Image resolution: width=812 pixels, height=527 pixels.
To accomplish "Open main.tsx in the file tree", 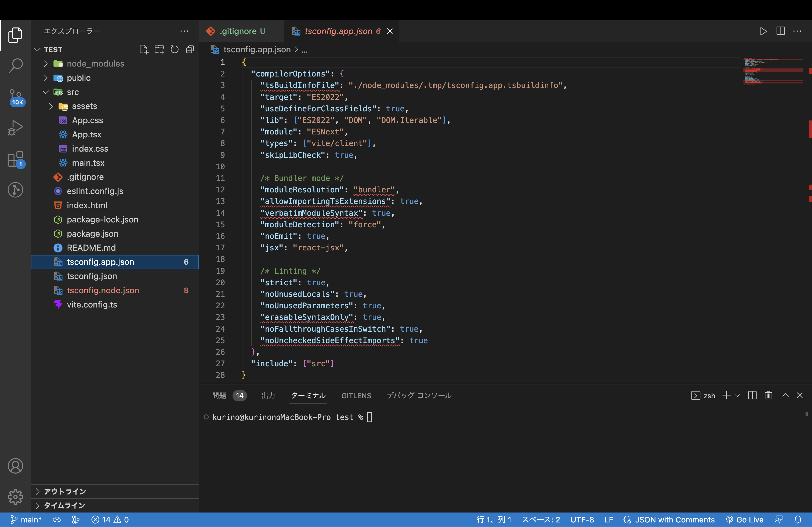I will click(x=115, y=163).
